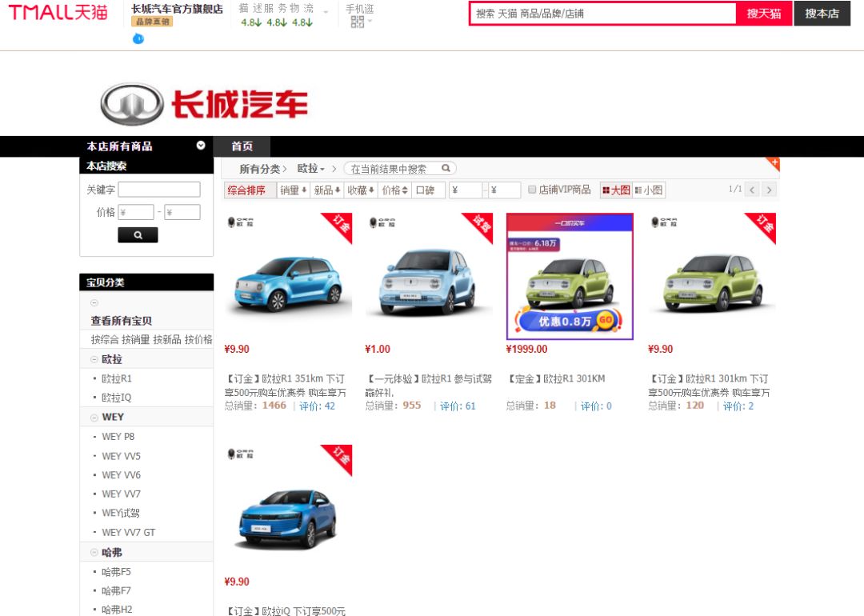
Task: Go to next page with right arrow
Action: coord(770,190)
